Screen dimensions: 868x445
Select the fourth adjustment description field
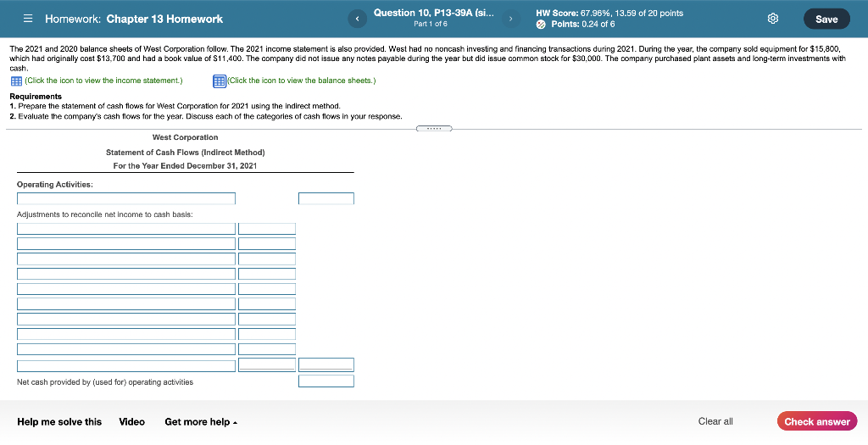pyautogui.click(x=126, y=274)
